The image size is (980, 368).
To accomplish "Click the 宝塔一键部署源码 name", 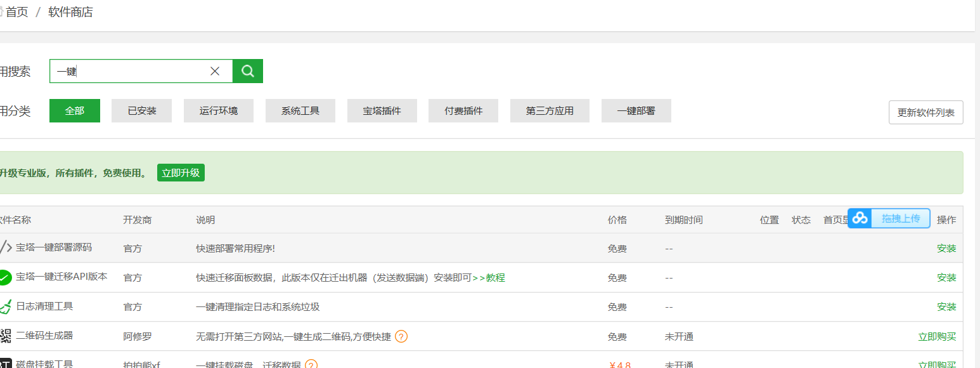I will tap(54, 247).
